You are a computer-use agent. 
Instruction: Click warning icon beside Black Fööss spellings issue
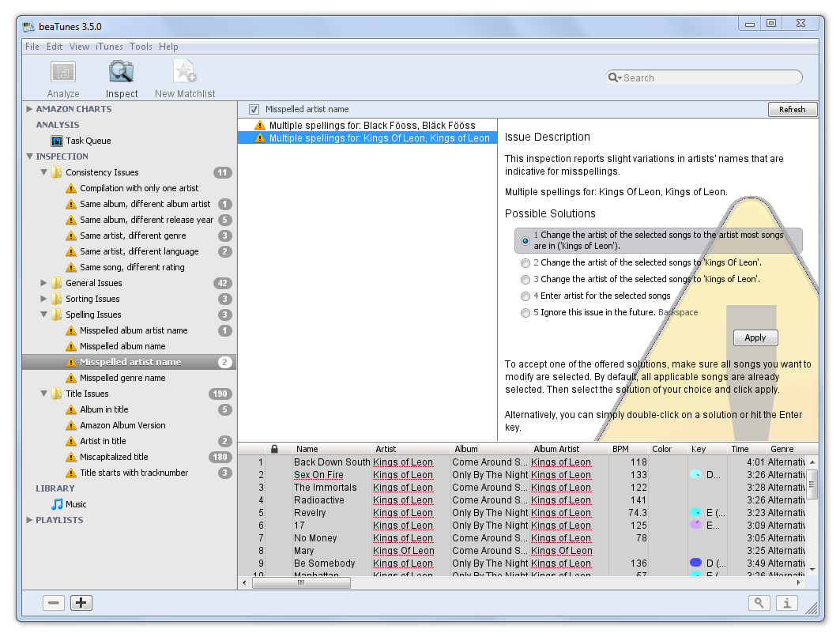tap(260, 126)
